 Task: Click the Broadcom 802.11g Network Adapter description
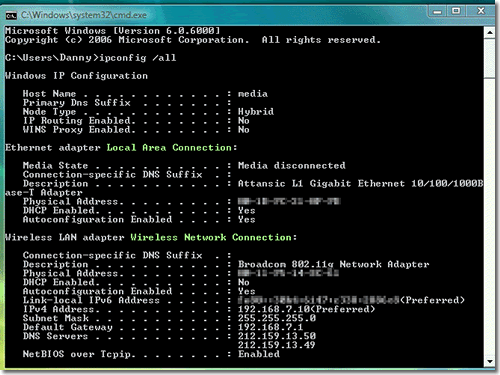[x=333, y=264]
